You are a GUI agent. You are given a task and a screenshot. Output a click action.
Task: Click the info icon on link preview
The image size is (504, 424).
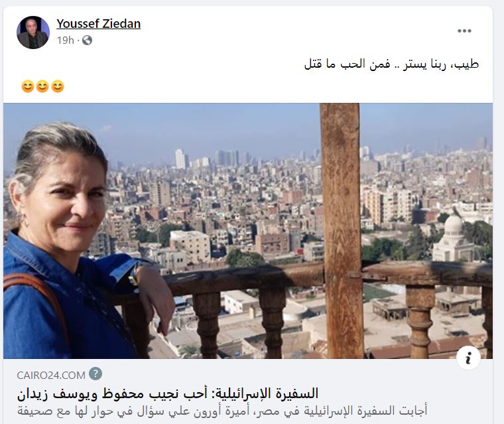pyautogui.click(x=468, y=358)
